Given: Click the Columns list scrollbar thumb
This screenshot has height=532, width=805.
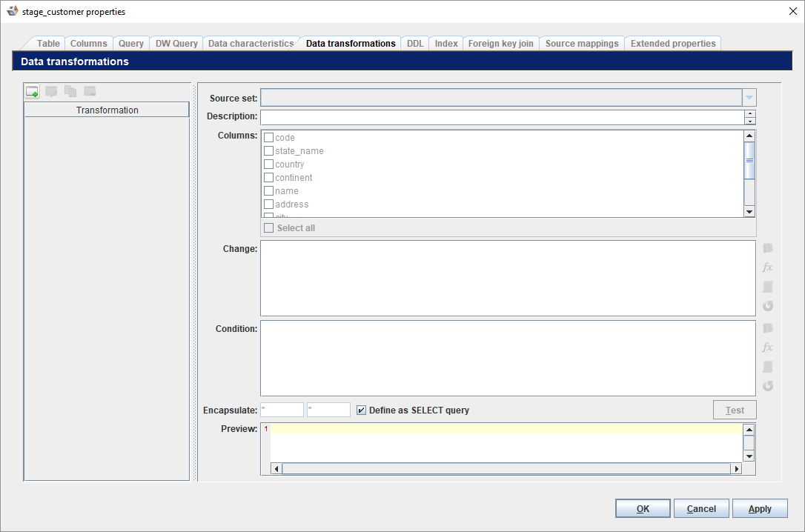Looking at the screenshot, I should [x=749, y=161].
